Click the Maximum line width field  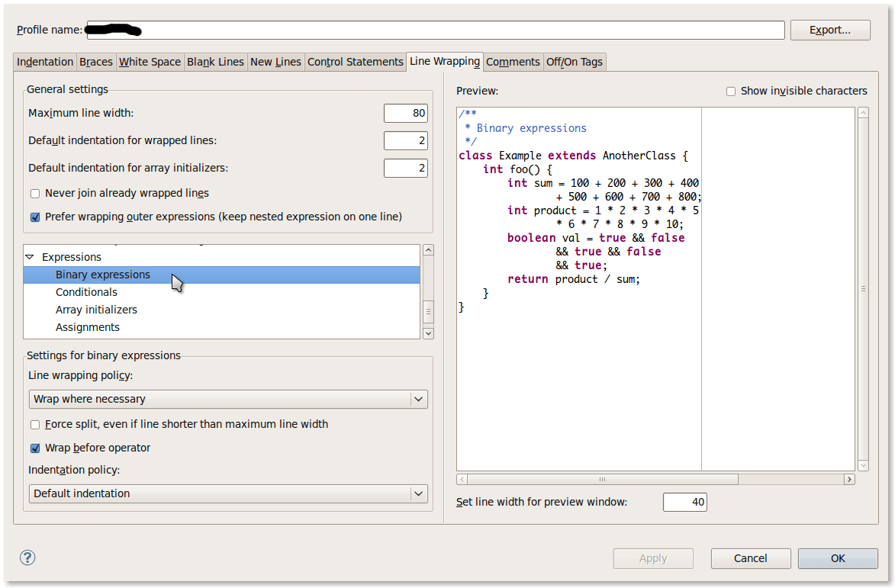coord(406,113)
